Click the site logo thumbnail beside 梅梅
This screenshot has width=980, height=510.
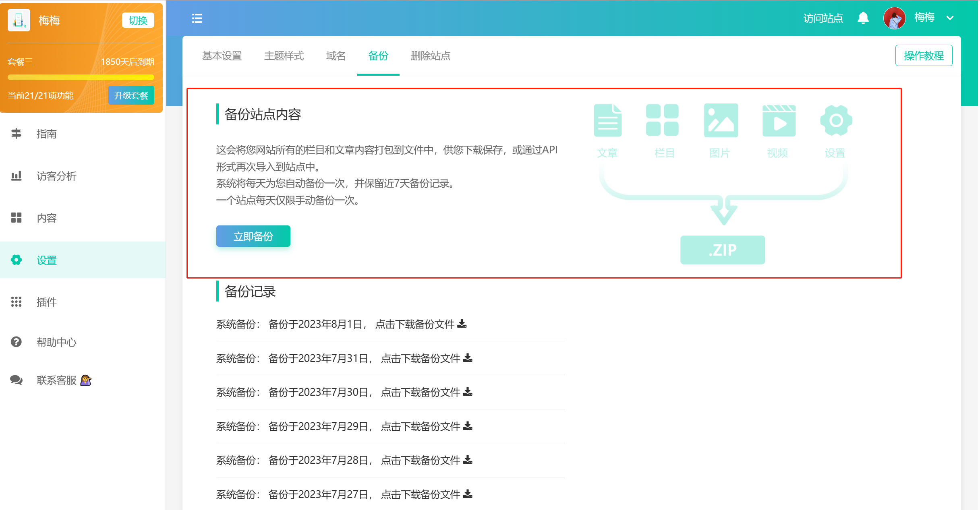[19, 20]
